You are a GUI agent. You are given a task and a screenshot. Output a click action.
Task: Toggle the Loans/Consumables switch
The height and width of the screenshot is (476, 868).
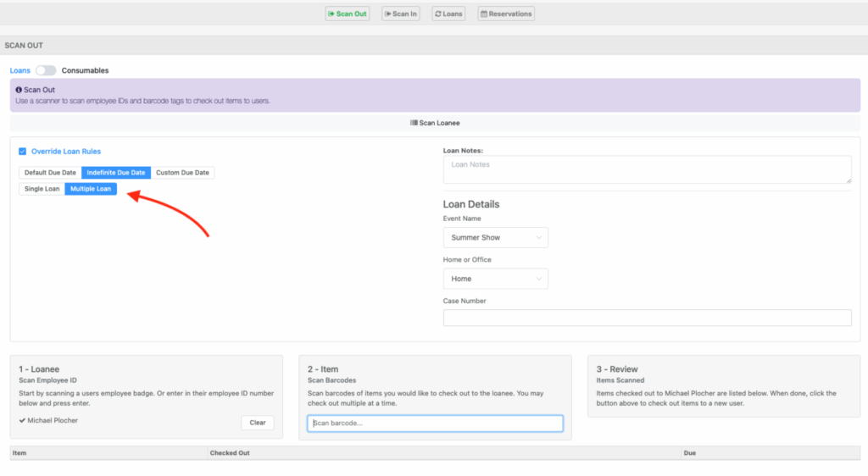(x=46, y=70)
